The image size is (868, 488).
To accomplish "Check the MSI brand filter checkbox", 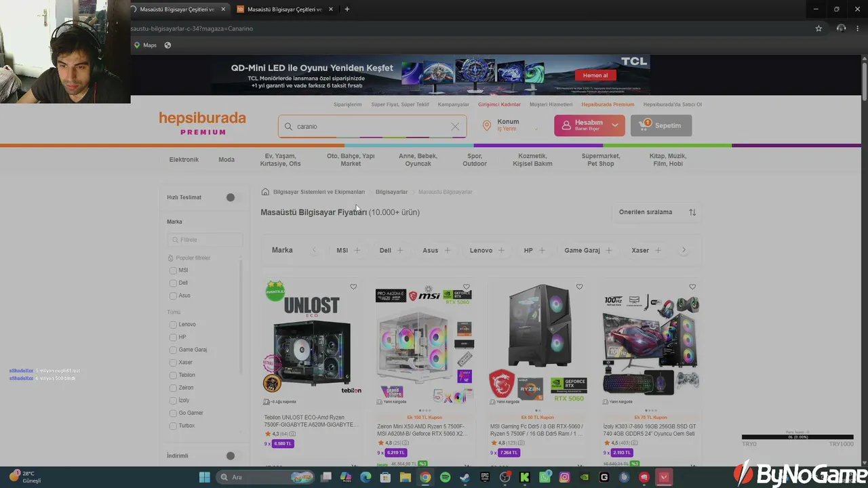I will coord(173,270).
